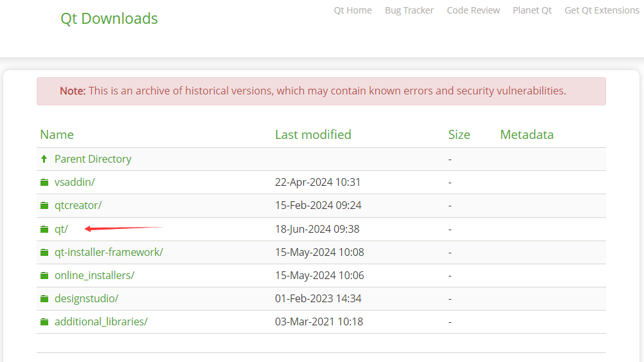Go to the qtcreator/ directory
The image size is (644, 362).
(x=78, y=206)
